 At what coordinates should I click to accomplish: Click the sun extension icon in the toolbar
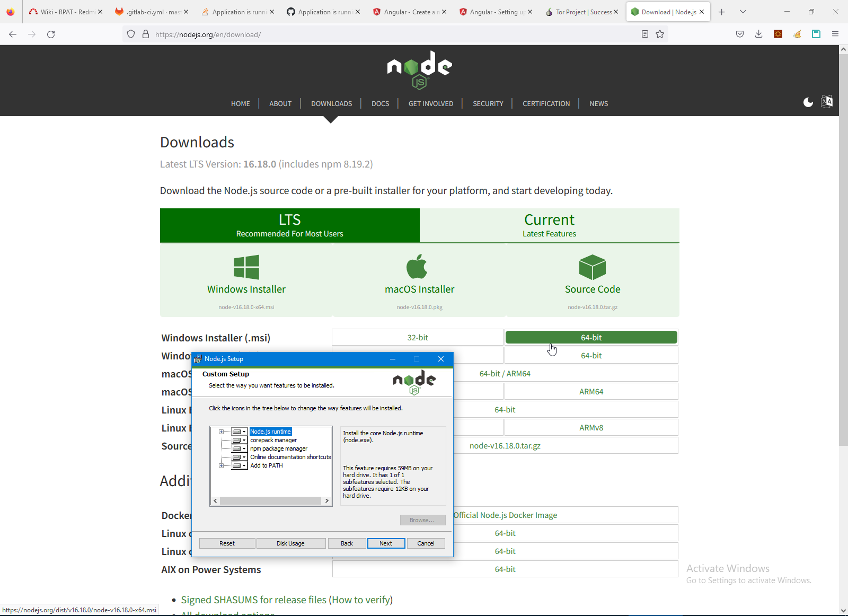778,34
